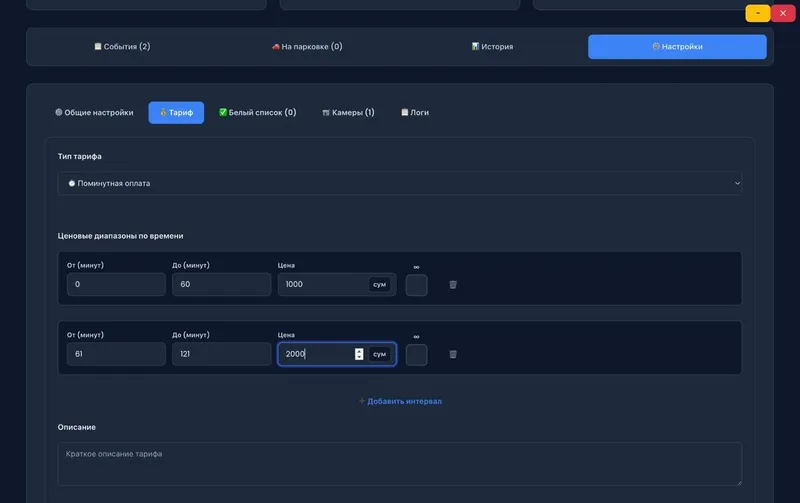Click the Описание label

[x=77, y=427]
